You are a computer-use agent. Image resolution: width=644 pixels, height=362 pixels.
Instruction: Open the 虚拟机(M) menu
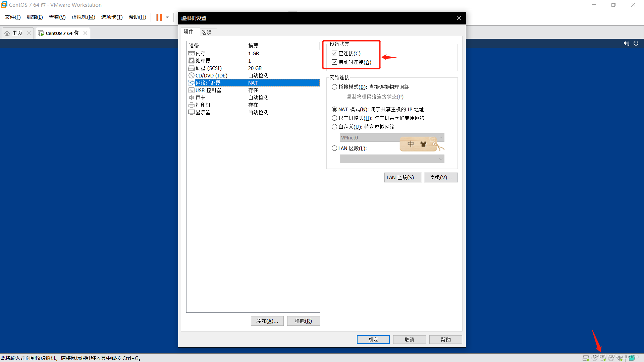[83, 17]
